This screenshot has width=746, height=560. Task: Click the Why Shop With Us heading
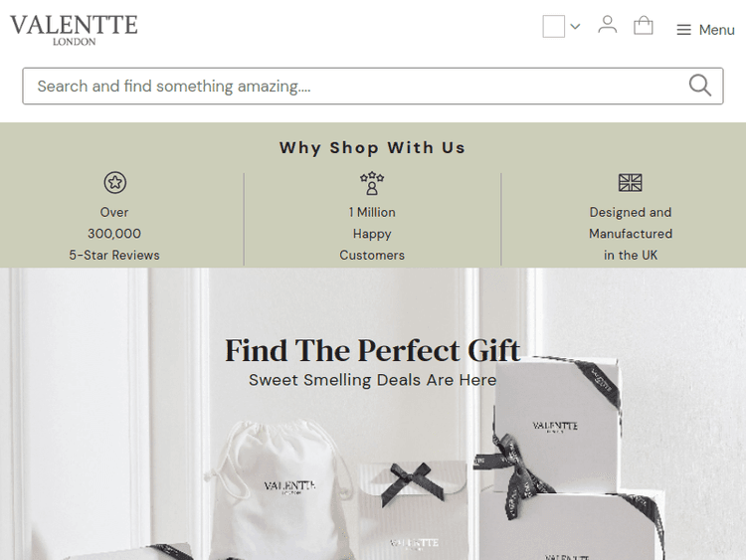(372, 148)
